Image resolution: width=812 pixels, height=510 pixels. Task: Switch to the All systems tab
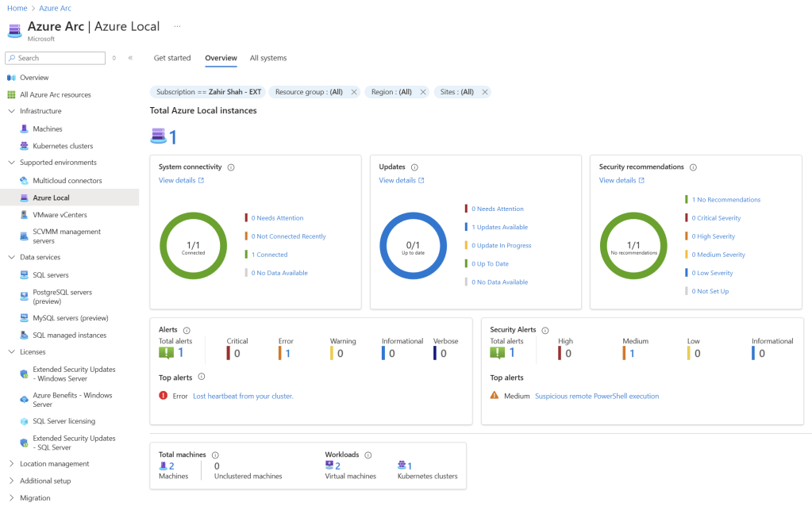tap(268, 58)
